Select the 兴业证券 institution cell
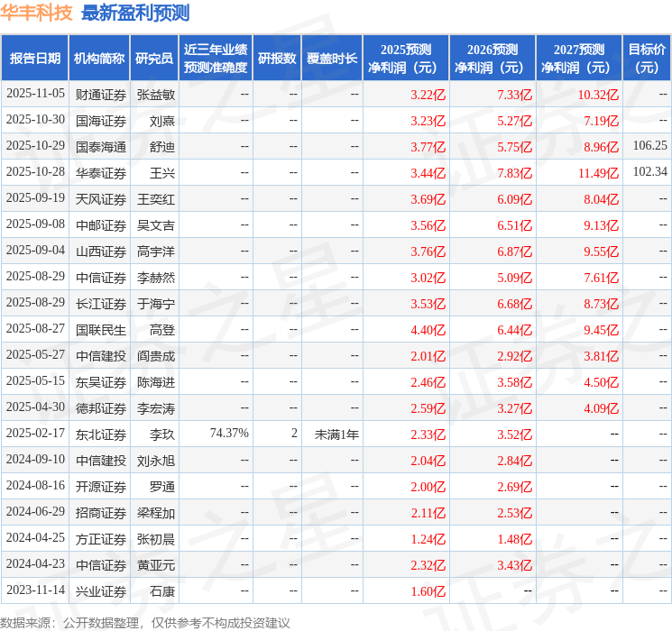The image size is (672, 631). pyautogui.click(x=101, y=591)
